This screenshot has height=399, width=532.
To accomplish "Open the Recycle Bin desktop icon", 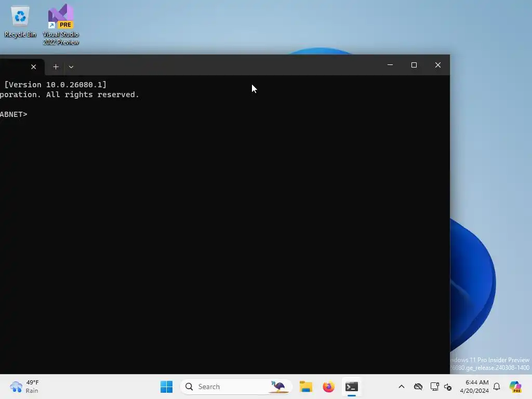I will click(x=20, y=22).
